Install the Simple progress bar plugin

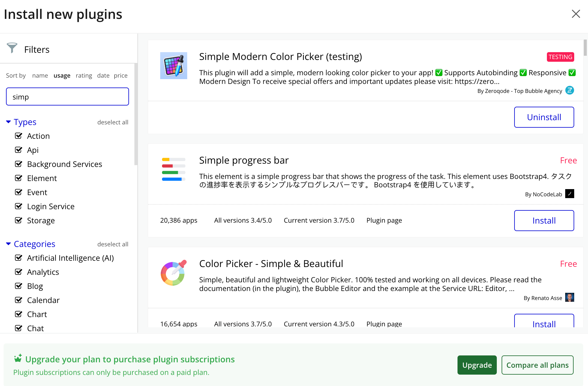pyautogui.click(x=544, y=221)
